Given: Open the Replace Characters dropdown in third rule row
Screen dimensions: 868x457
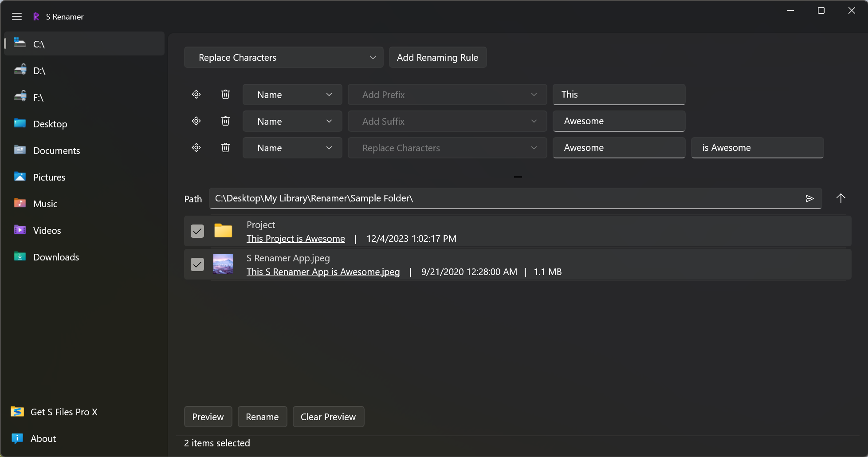Looking at the screenshot, I should tap(447, 148).
